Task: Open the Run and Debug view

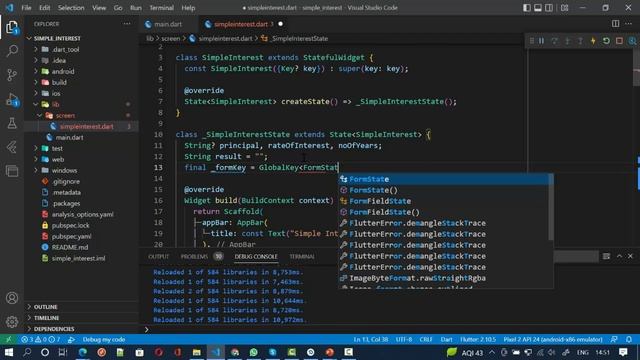Action: [12, 99]
